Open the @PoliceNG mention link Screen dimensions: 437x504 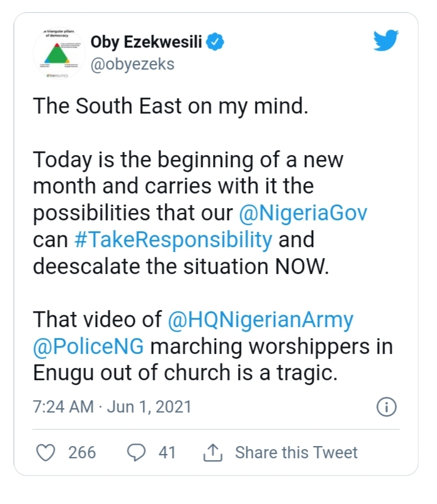[88, 346]
